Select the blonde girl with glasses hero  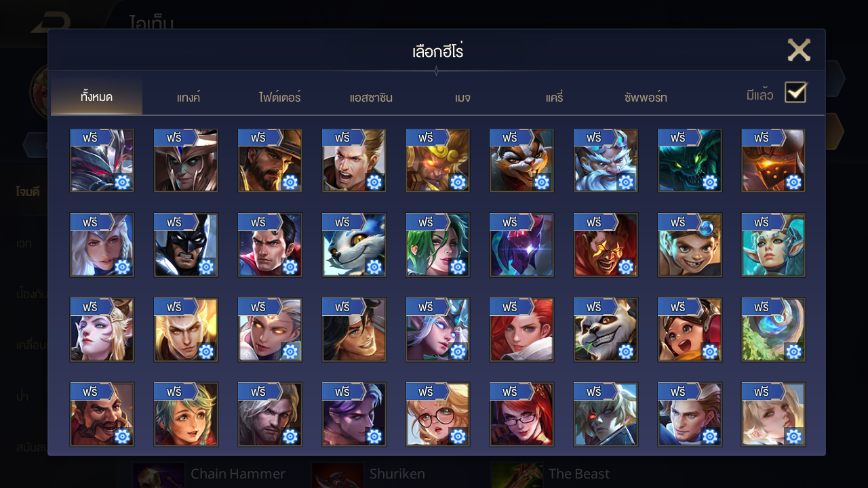click(x=437, y=414)
